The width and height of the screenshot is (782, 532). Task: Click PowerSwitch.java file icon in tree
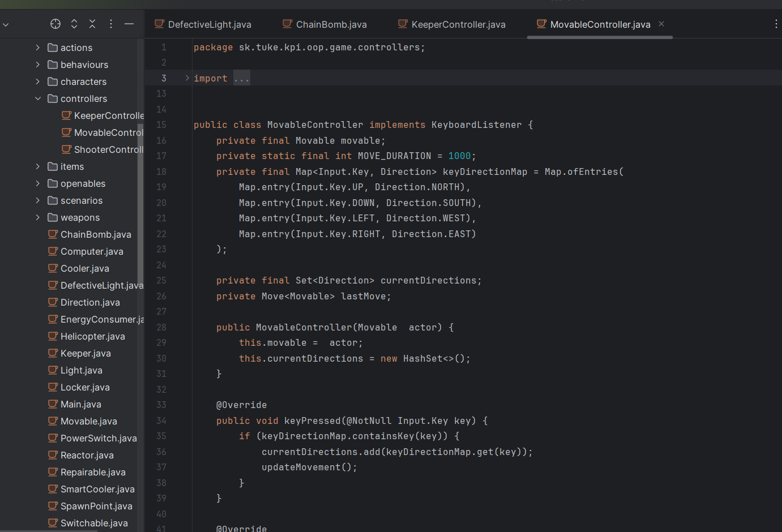[53, 438]
